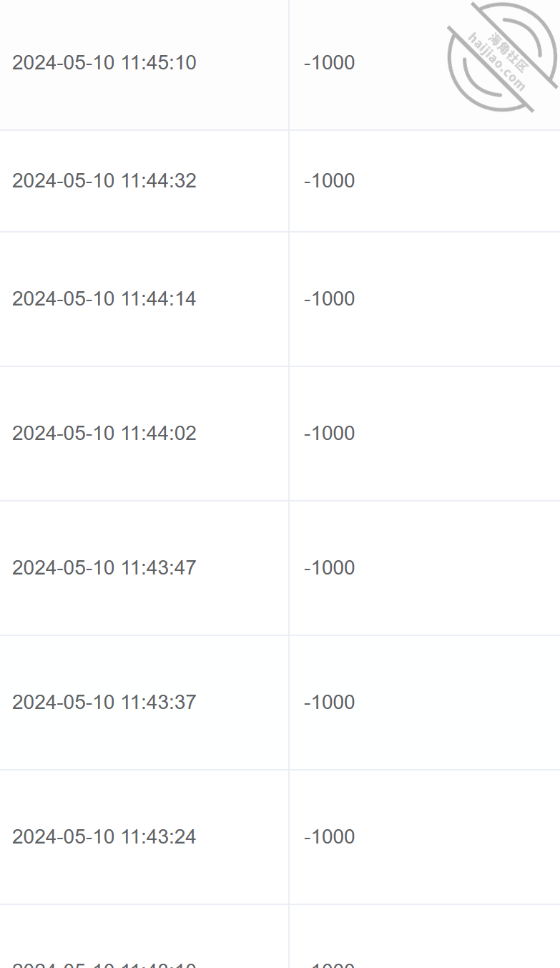This screenshot has width=560, height=968.
Task: Click the haijiao.com circular watermark logo
Action: point(502,57)
